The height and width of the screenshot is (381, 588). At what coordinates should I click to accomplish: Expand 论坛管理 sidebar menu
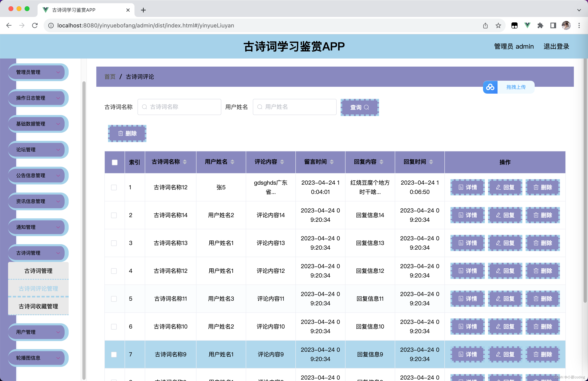tap(38, 150)
